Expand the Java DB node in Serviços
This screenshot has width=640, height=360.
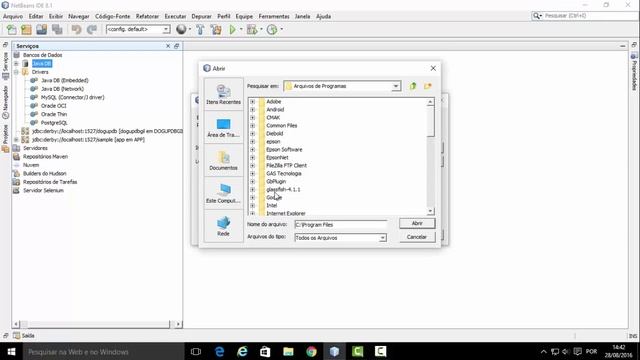tap(16, 64)
